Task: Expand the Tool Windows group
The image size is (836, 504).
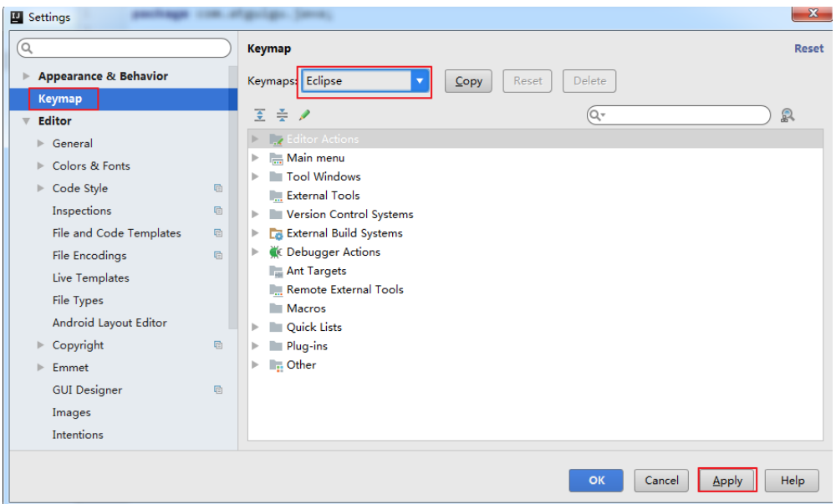Action: pos(255,176)
